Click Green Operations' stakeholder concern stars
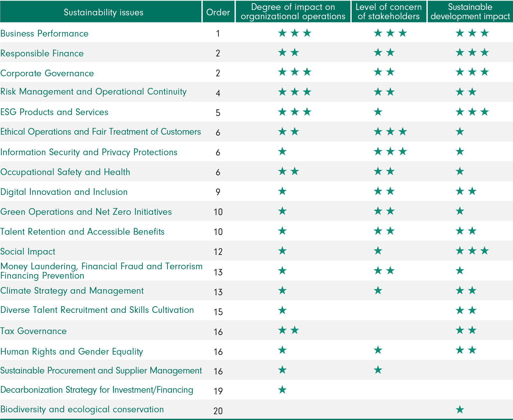The height and width of the screenshot is (420, 513). (384, 211)
